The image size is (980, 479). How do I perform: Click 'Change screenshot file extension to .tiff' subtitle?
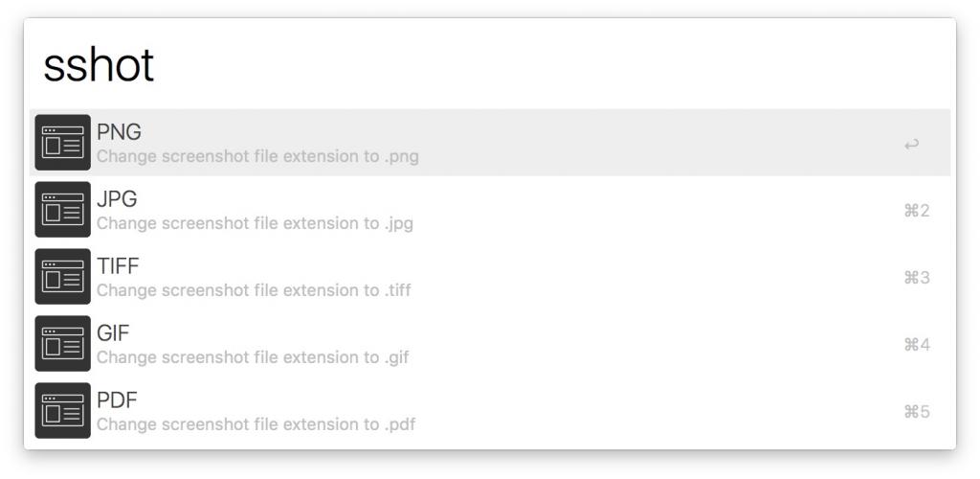254,290
